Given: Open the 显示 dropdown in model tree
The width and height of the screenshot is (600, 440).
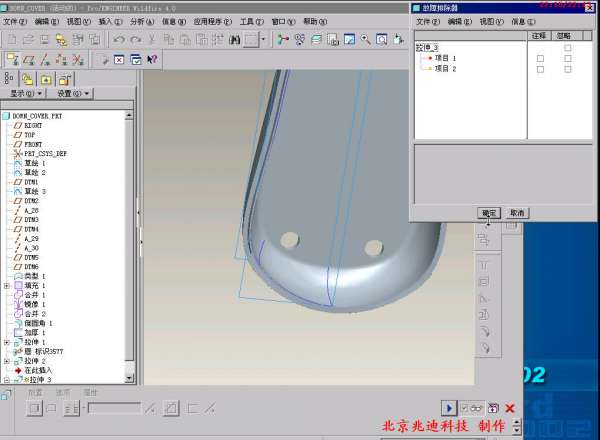Looking at the screenshot, I should tap(27, 93).
